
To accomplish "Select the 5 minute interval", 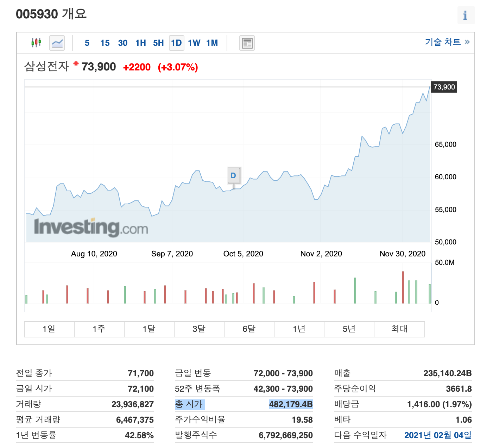I will click(87, 43).
